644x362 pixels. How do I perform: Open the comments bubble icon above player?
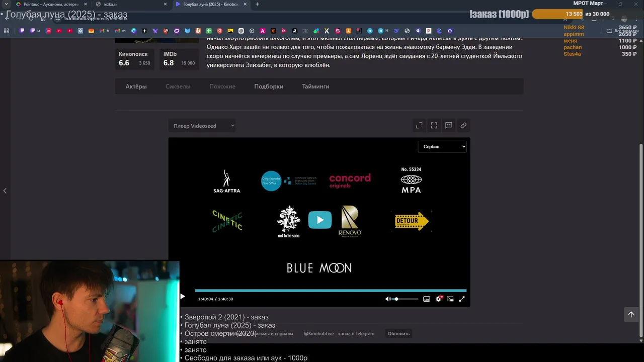tap(449, 125)
